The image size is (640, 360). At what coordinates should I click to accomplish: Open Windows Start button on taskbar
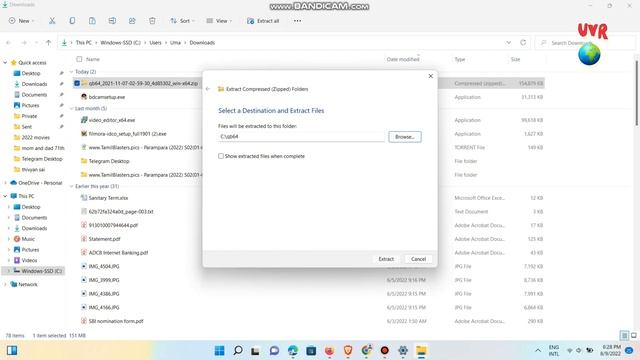(220, 351)
